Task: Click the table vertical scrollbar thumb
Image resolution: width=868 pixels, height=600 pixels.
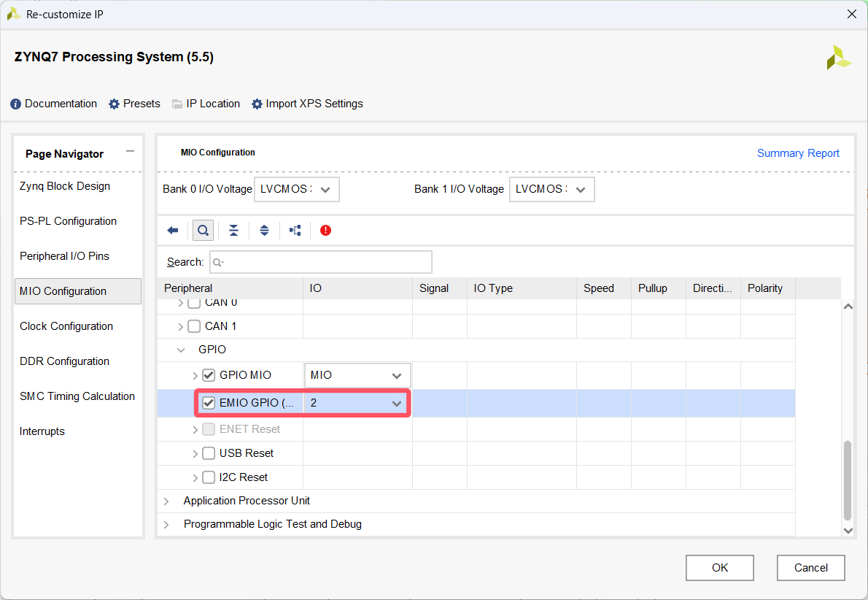Action: coord(847,480)
